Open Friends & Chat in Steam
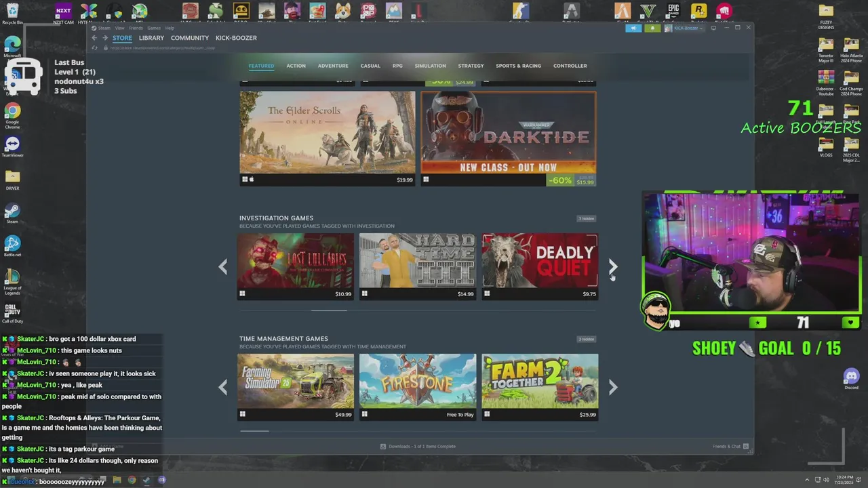This screenshot has width=868, height=488. coord(730,447)
